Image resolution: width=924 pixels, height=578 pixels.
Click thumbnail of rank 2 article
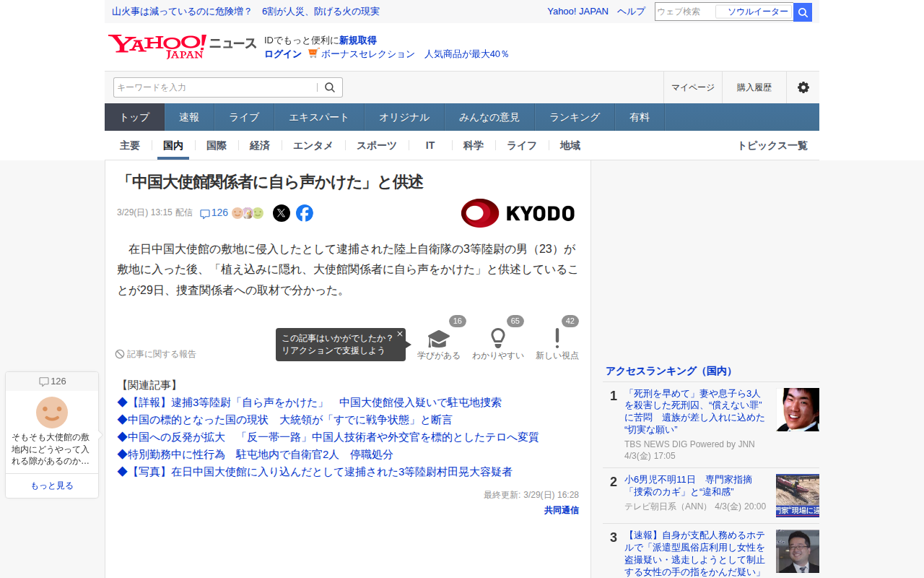coord(798,496)
